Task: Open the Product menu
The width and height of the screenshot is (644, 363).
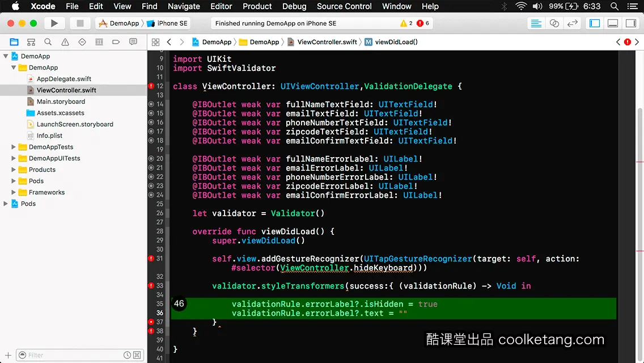Action: [257, 6]
